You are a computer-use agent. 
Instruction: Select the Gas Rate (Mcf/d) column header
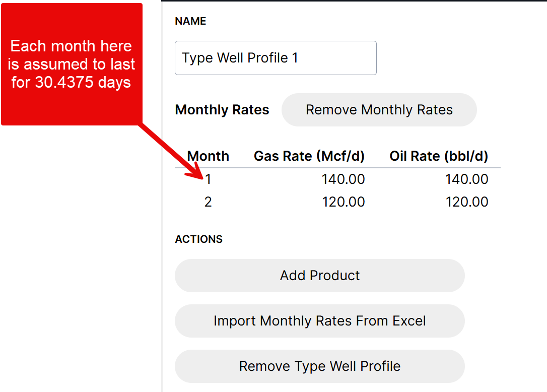[309, 156]
